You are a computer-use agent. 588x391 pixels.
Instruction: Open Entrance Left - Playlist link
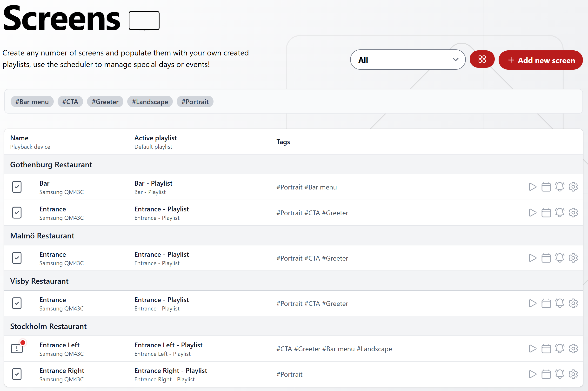tap(168, 345)
